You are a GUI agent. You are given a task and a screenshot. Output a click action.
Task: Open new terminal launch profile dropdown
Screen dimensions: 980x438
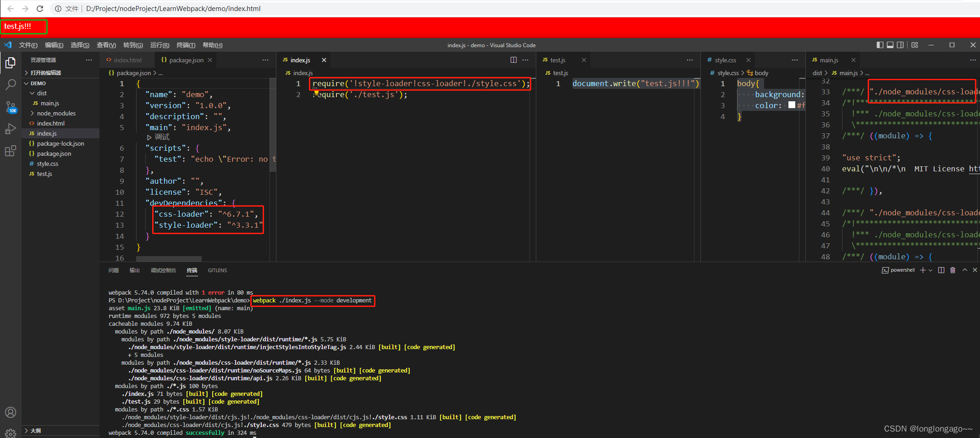pos(930,270)
